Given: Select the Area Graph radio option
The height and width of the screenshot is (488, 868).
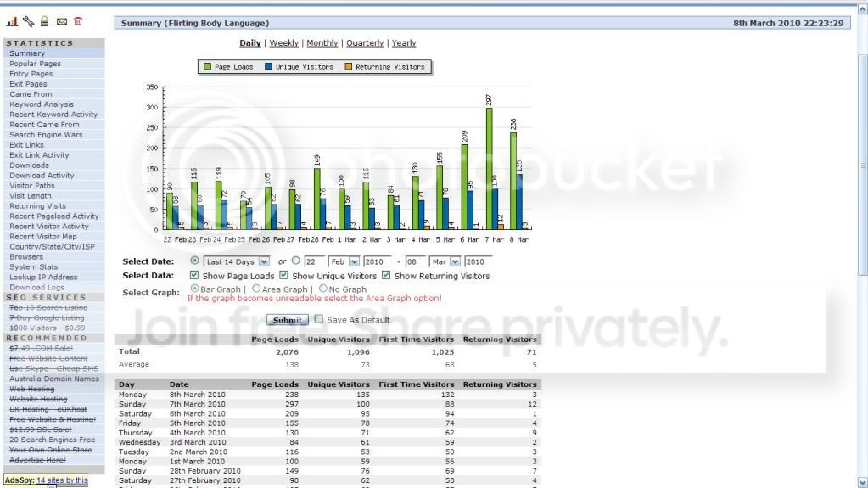Looking at the screenshot, I should (x=256, y=288).
